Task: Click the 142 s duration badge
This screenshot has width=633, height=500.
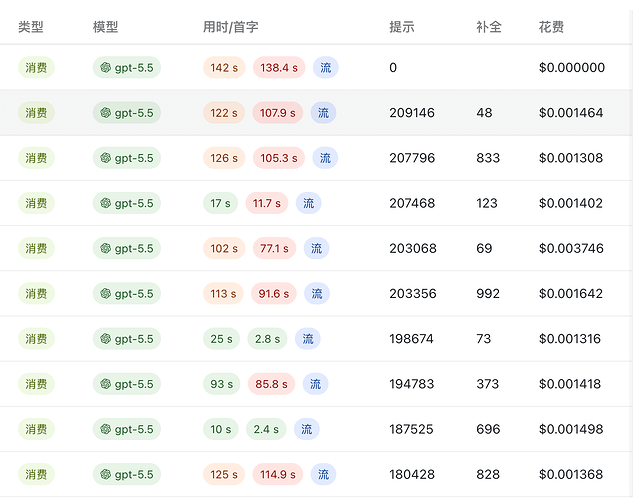Action: [224, 67]
